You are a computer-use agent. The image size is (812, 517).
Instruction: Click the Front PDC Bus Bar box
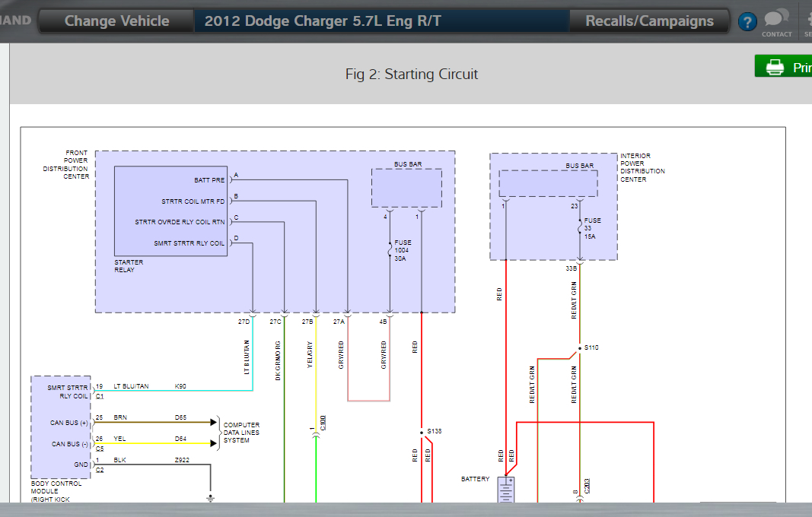(406, 188)
